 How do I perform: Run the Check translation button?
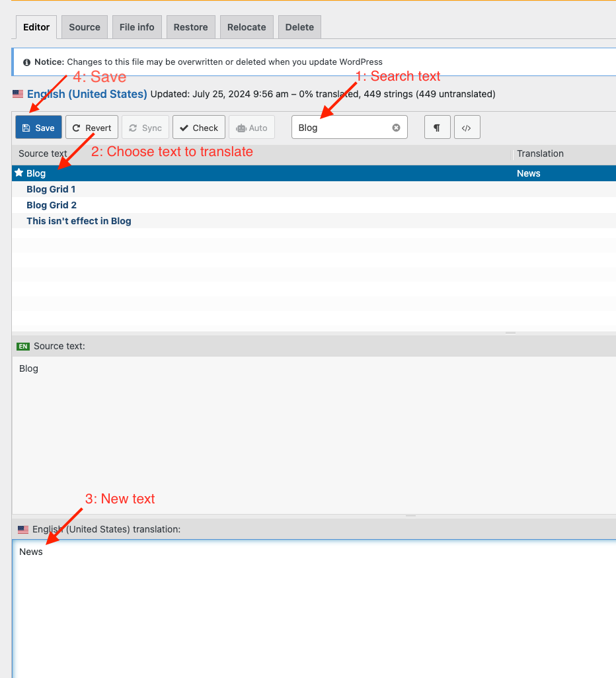click(x=199, y=128)
